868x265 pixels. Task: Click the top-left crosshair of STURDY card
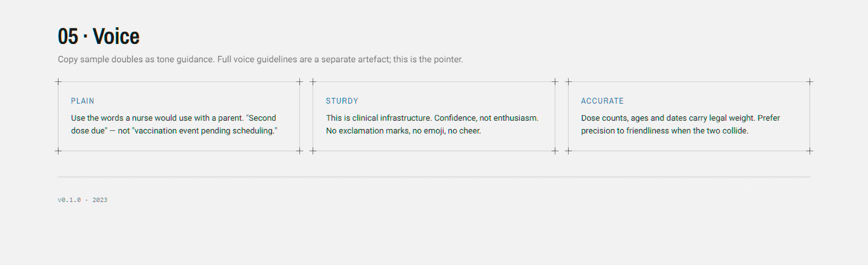(x=313, y=82)
